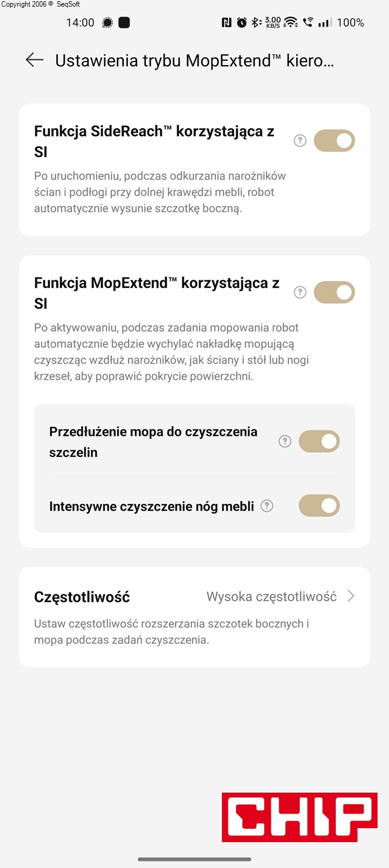Open help for the SideReach function
389x868 pixels.
[x=300, y=141]
